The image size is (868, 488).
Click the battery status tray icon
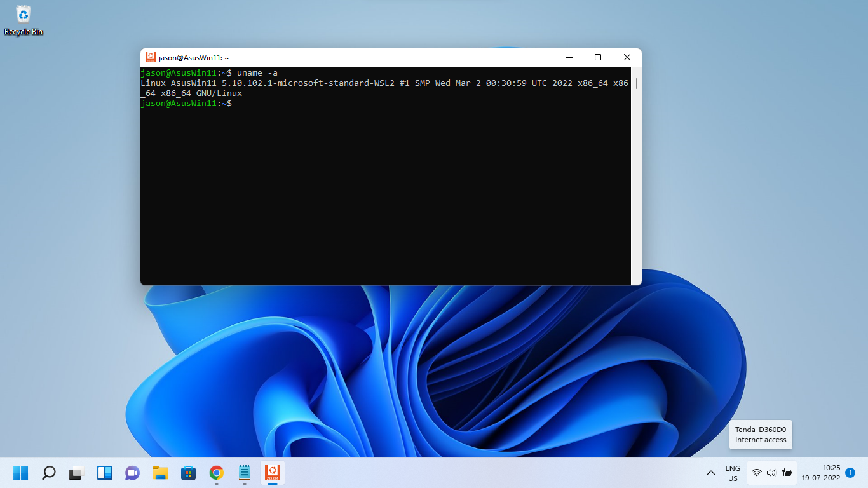pyautogui.click(x=787, y=473)
